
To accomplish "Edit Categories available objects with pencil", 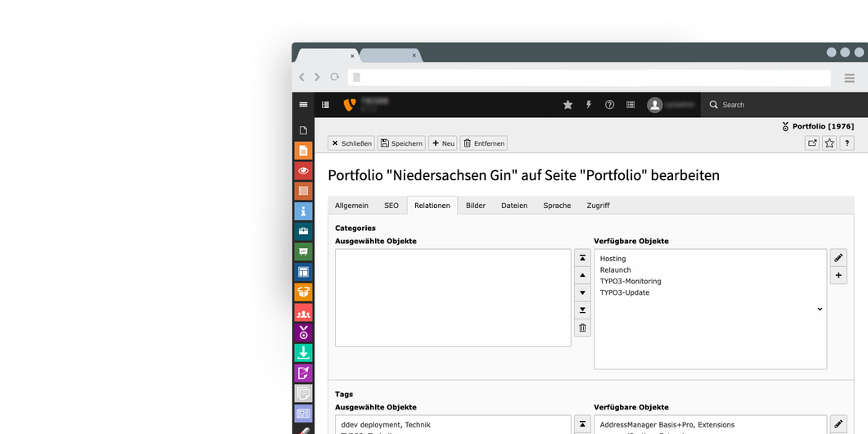I will [x=838, y=258].
